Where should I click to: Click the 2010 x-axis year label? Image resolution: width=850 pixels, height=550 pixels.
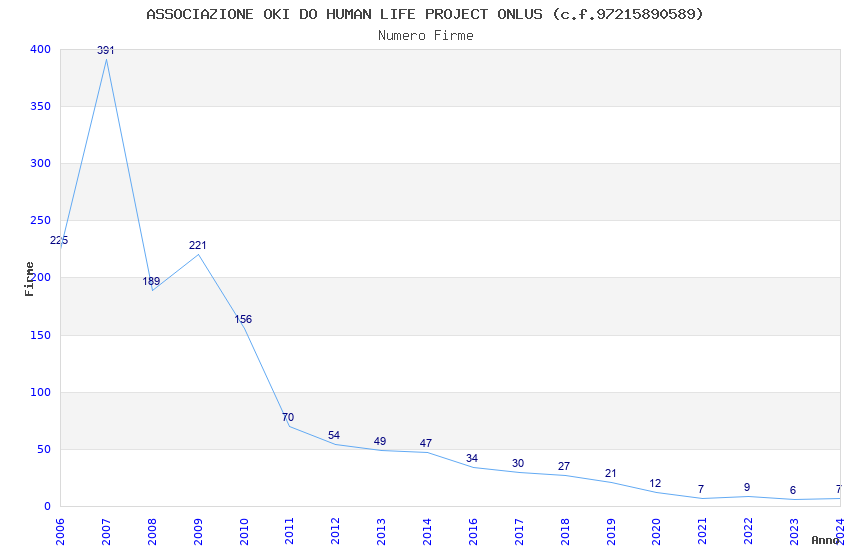pos(243,531)
